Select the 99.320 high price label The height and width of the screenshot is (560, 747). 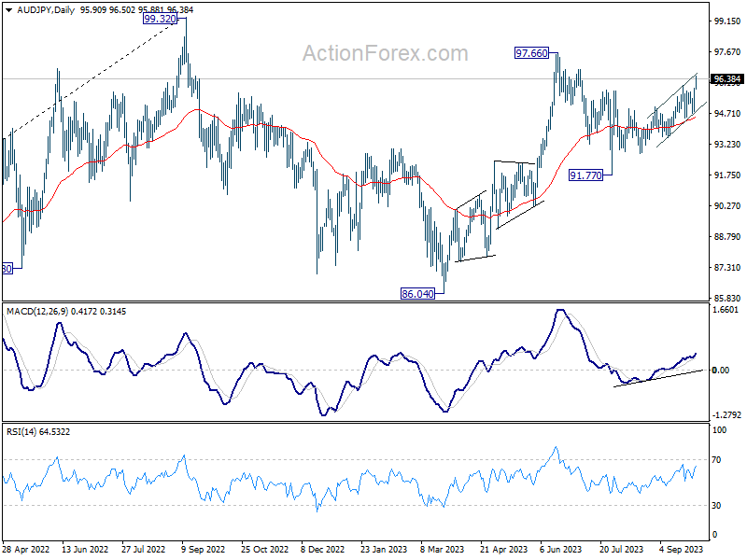(160, 19)
